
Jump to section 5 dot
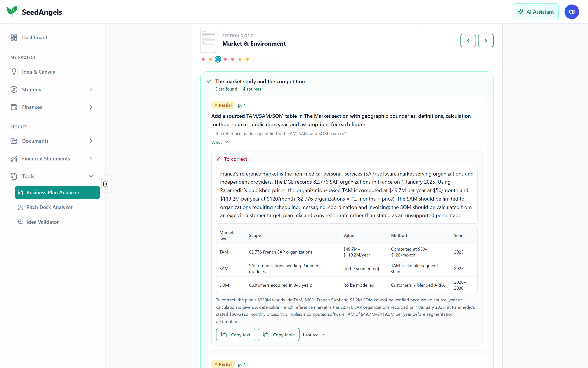(232, 59)
